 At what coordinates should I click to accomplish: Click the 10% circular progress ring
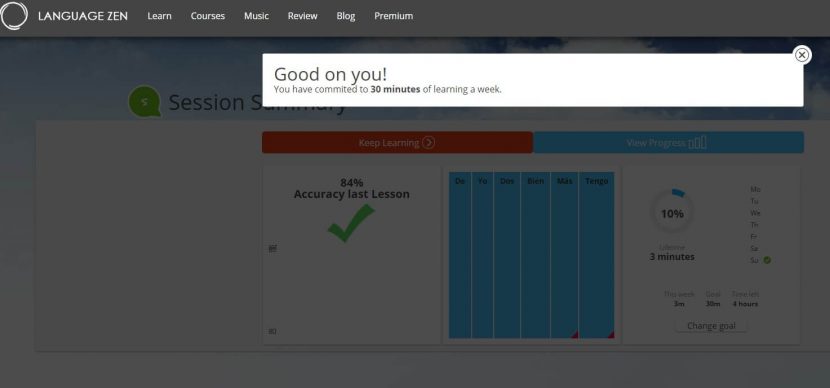(x=672, y=212)
